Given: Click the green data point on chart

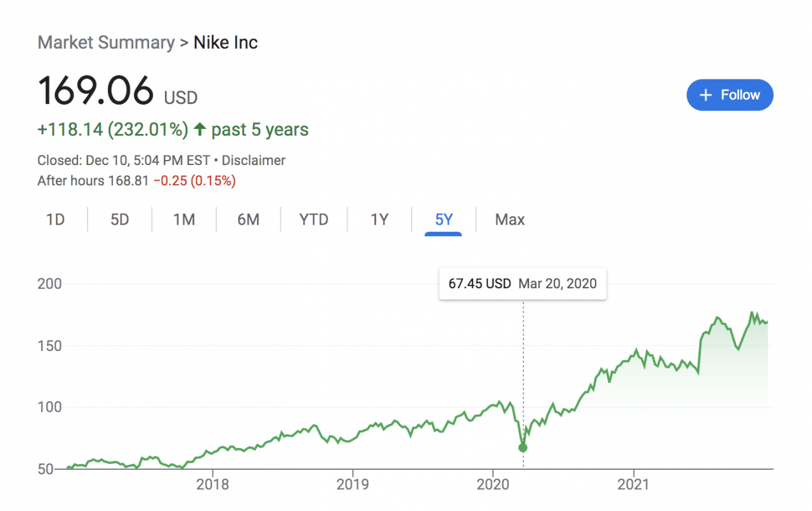Looking at the screenshot, I should tap(523, 448).
